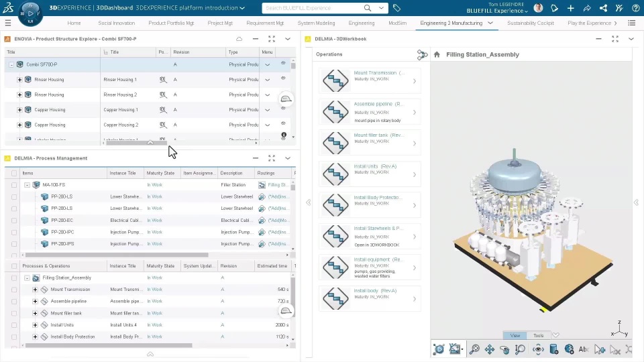Click into the Search BLUEFILL Experience field
The height and width of the screenshot is (362, 644).
click(x=312, y=8)
